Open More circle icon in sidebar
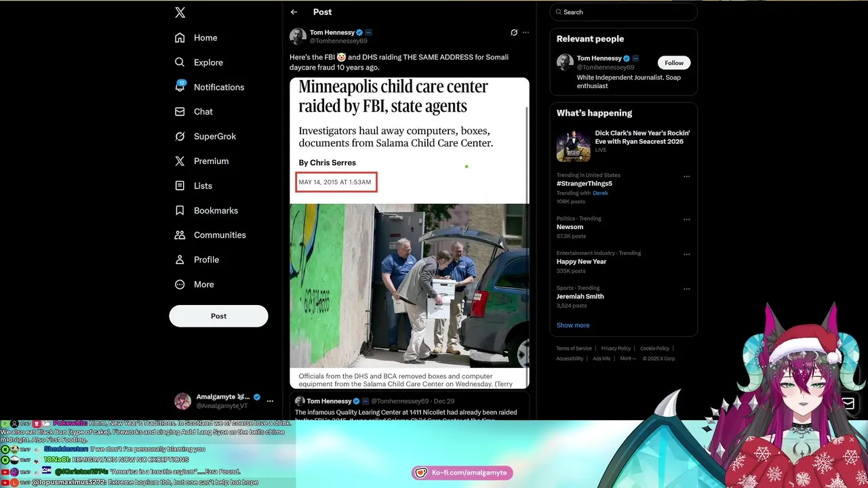This screenshot has height=488, width=868. 180,285
